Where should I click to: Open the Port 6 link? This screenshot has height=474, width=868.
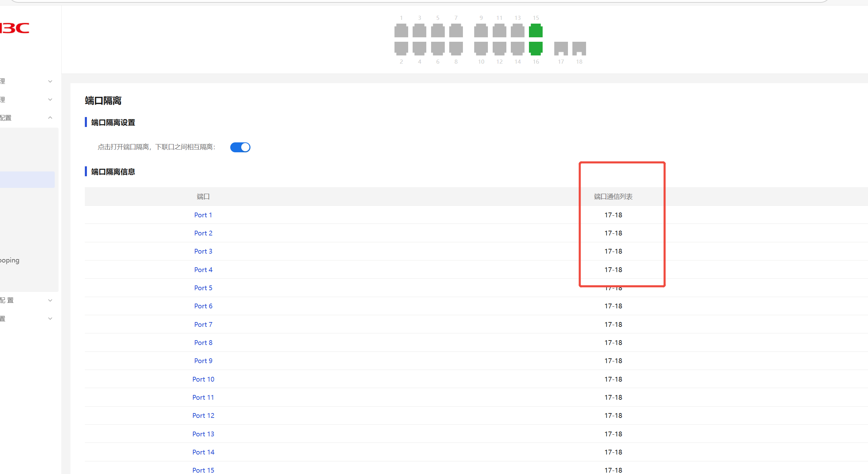[203, 306]
